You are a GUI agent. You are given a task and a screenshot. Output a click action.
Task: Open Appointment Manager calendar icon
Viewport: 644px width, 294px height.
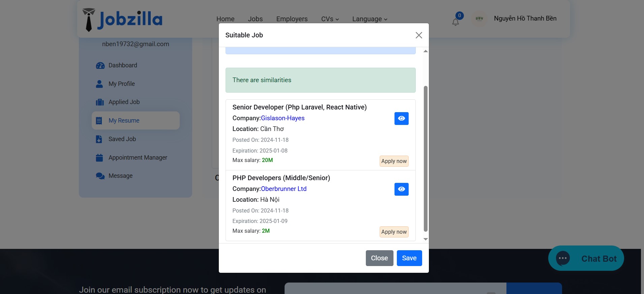coord(99,158)
